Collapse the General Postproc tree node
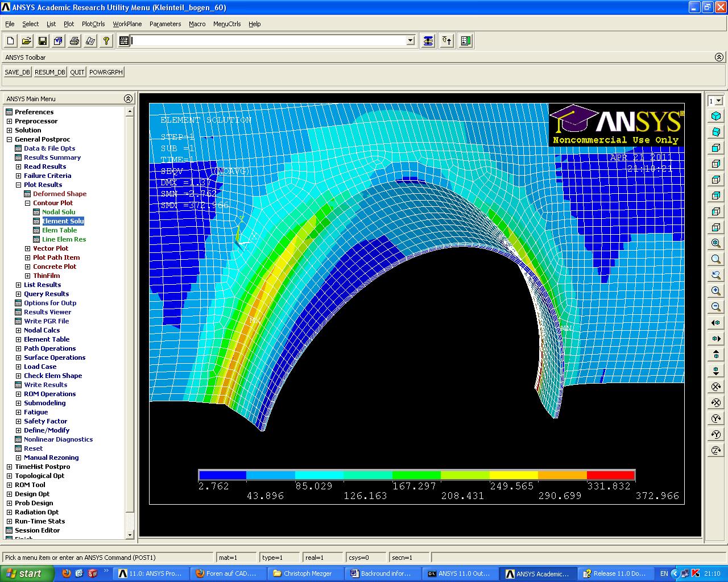728x582 pixels. click(9, 139)
